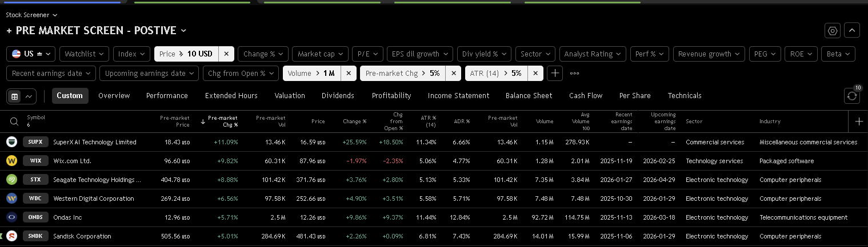This screenshot has width=868, height=247.
Task: Collapse the filter panel with chevron-up icon
Action: pyautogui.click(x=851, y=31)
